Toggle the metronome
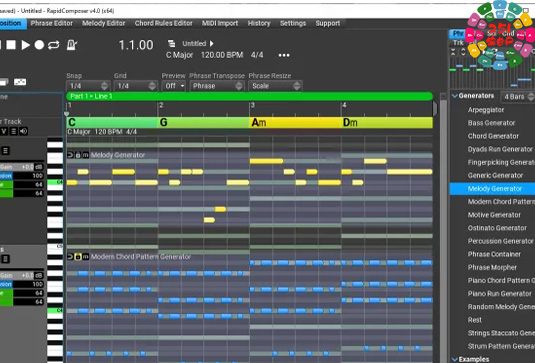 tap(72, 45)
